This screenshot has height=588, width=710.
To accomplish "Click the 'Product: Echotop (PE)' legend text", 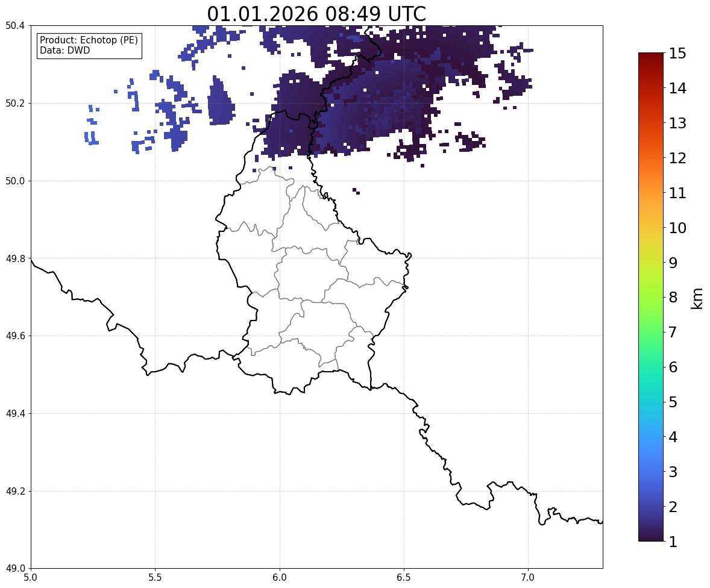I will point(89,40).
